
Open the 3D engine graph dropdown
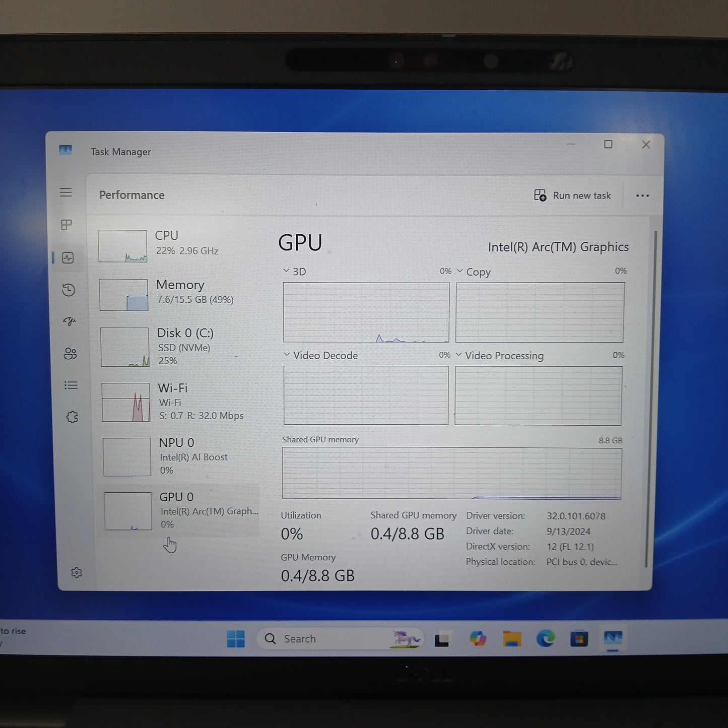[x=286, y=271]
